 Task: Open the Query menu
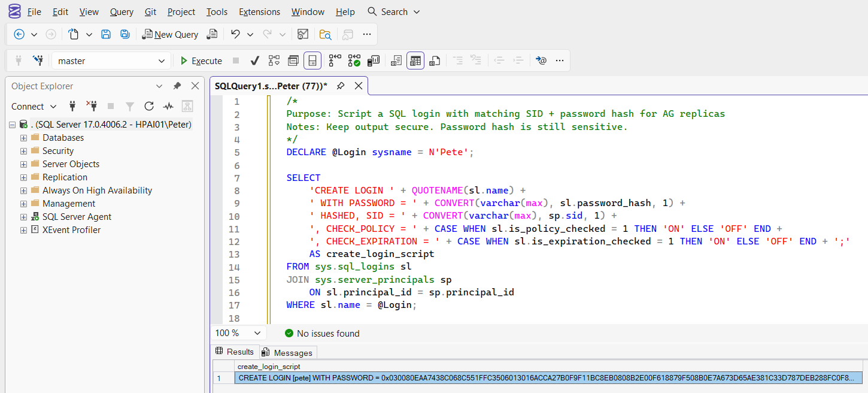[x=122, y=12]
